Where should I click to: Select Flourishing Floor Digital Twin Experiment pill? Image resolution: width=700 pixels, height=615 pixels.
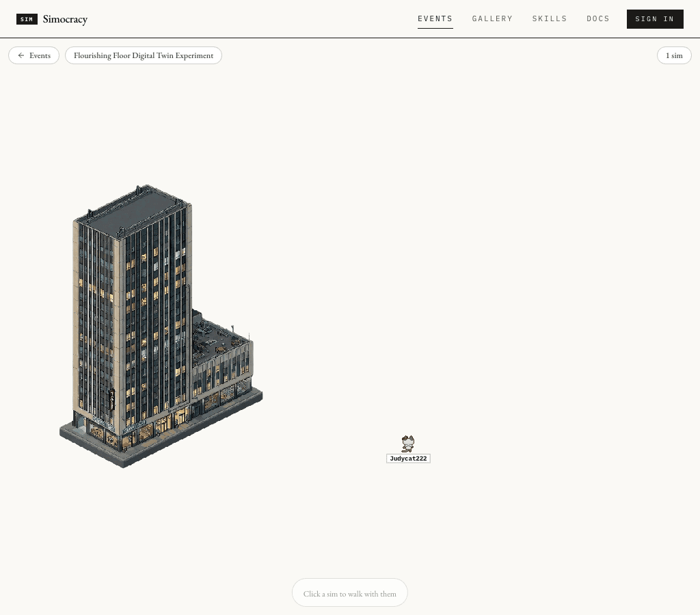pos(144,55)
